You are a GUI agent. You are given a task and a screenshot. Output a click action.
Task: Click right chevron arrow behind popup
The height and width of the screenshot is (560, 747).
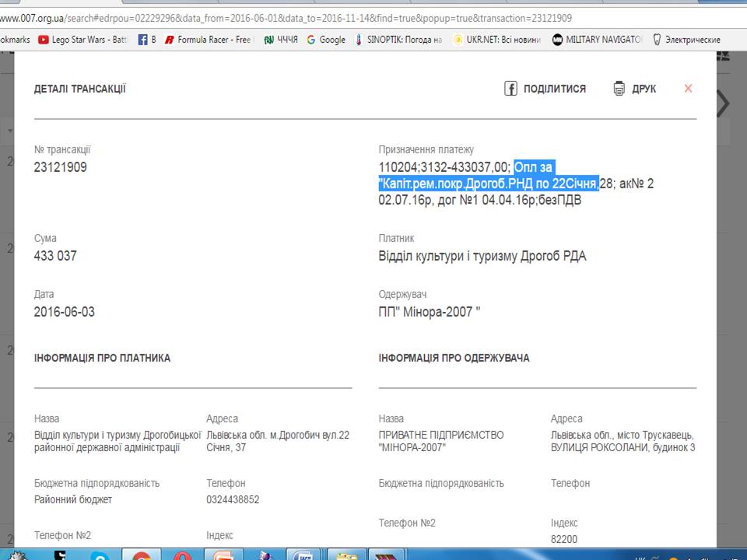[724, 103]
